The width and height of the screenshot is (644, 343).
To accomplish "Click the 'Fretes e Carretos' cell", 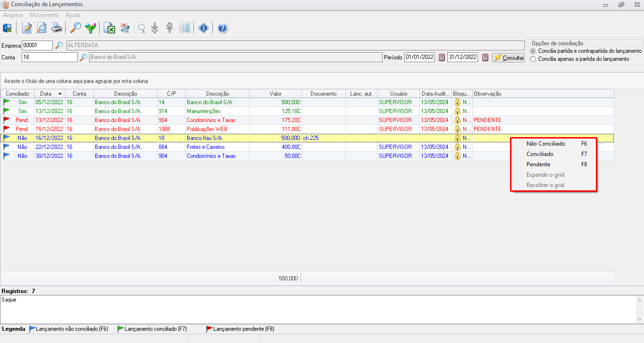I will tap(217, 147).
